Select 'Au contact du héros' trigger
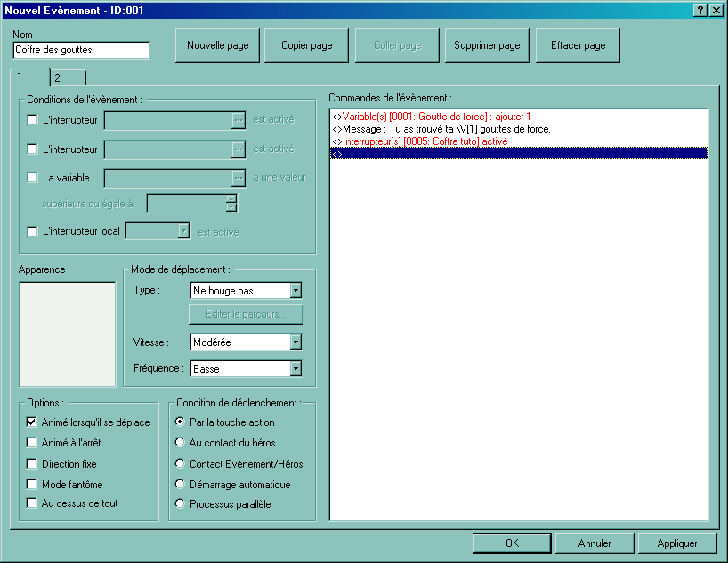This screenshot has height=563, width=728. pos(181,442)
